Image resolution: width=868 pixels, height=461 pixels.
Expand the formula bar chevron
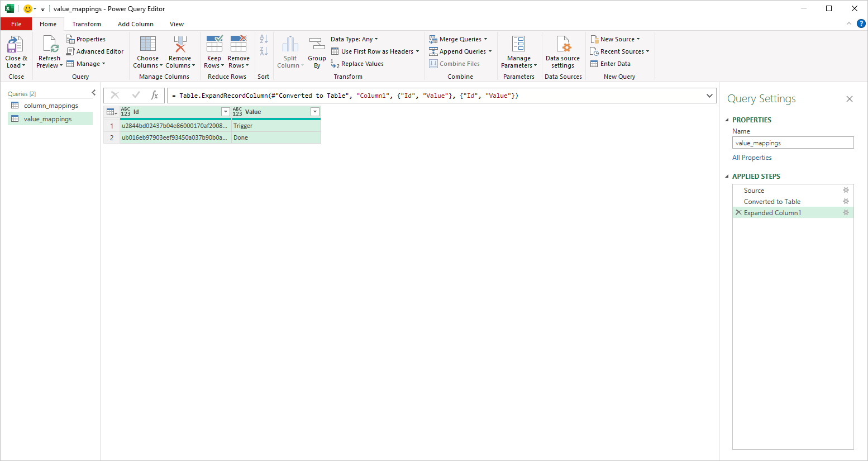pos(709,96)
